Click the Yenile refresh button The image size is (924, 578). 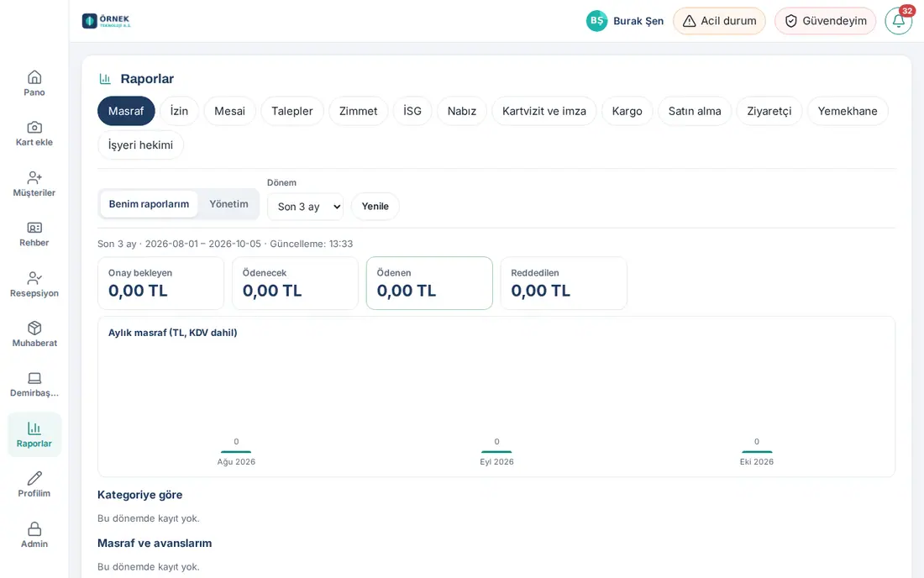pos(375,207)
